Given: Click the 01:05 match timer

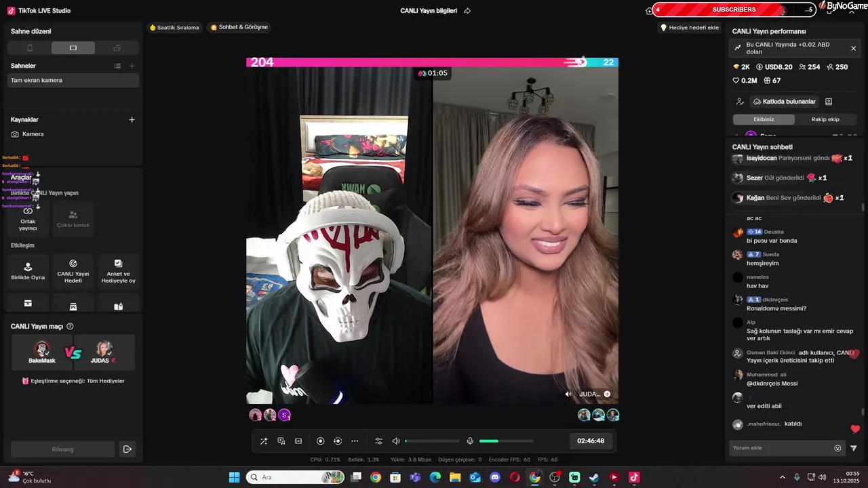Looking at the screenshot, I should [x=433, y=73].
